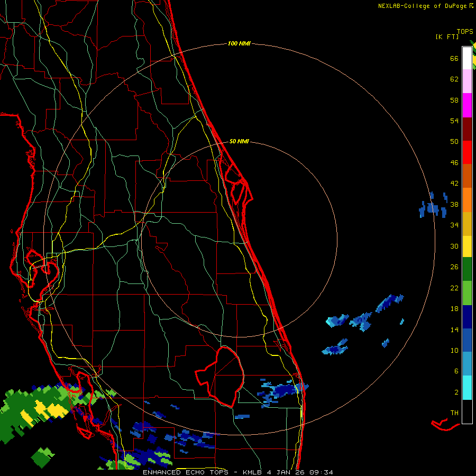
Task: Click the 09:34 timestamp
Action: pos(321,472)
